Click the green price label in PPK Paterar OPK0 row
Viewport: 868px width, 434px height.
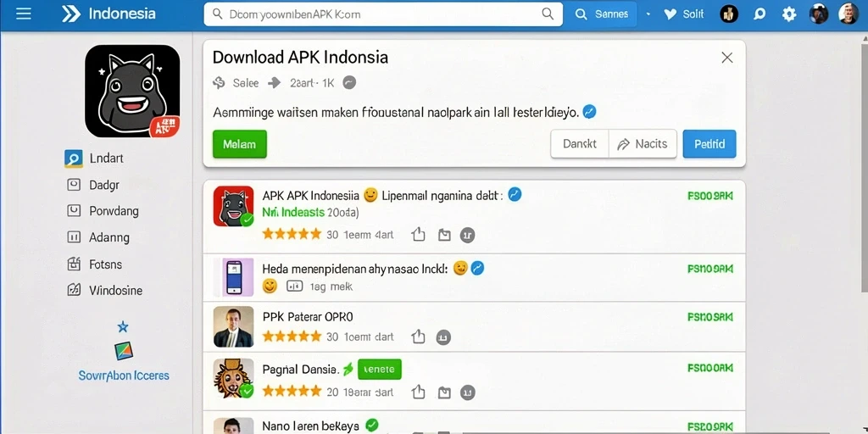tap(710, 317)
